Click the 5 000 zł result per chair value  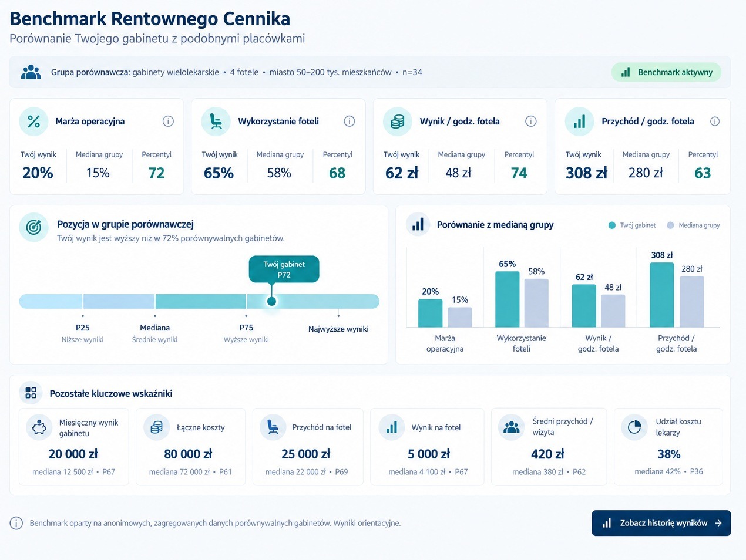(x=429, y=454)
